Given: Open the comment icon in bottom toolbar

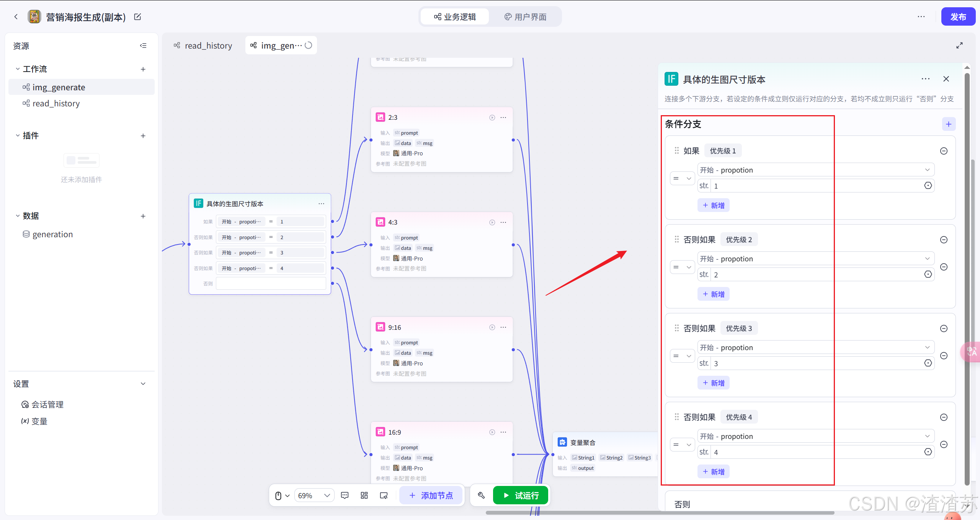Looking at the screenshot, I should coord(345,496).
